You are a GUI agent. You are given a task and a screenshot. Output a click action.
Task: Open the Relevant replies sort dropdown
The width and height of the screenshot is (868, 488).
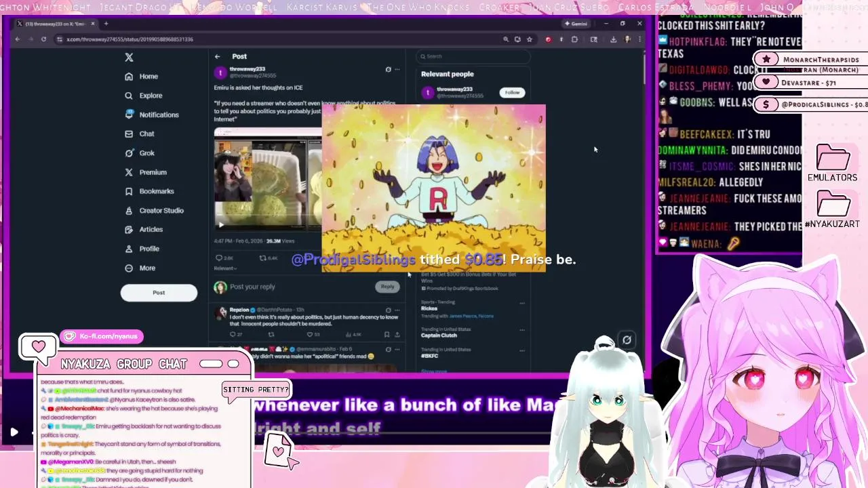coord(225,268)
